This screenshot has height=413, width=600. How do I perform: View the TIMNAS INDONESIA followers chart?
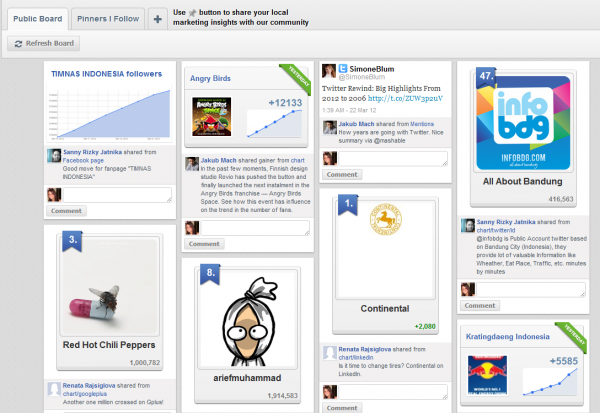[x=109, y=114]
